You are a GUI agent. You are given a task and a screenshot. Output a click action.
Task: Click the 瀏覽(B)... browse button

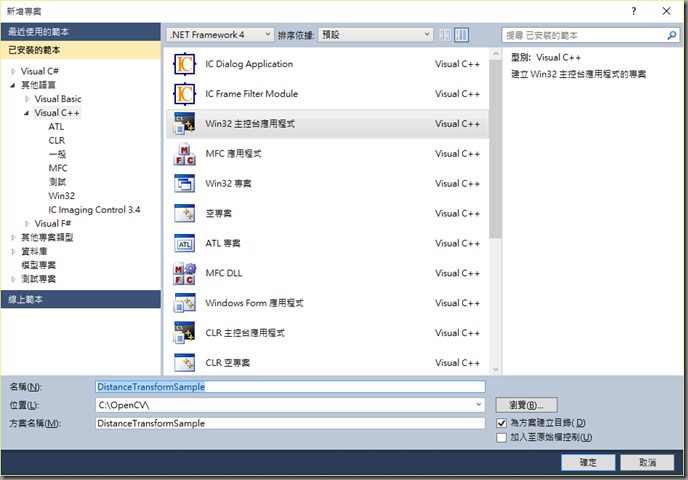click(x=527, y=405)
